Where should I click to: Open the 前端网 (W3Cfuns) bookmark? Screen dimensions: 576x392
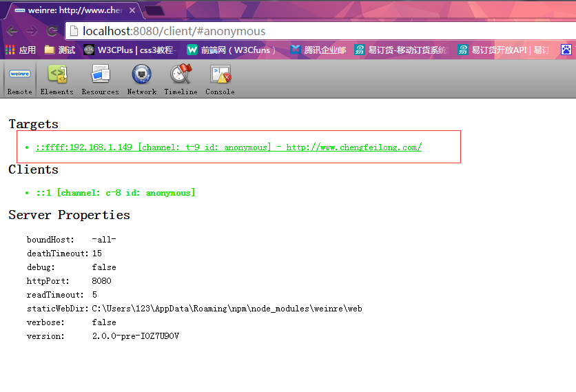point(232,50)
